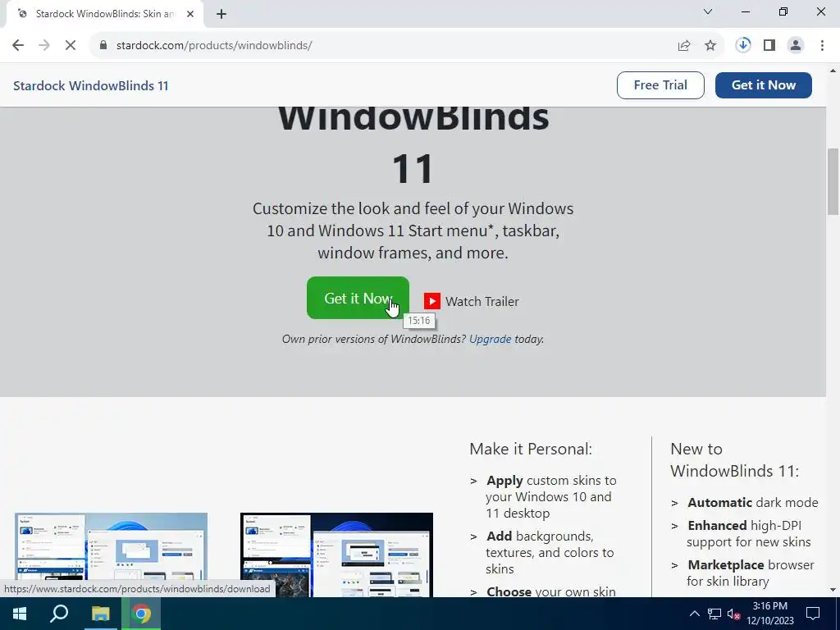Open the Windows Start menu
Screen dimensions: 840x630
[x=20, y=614]
